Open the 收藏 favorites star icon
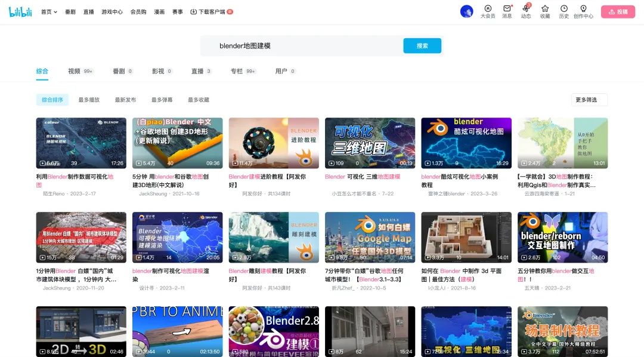 click(544, 11)
